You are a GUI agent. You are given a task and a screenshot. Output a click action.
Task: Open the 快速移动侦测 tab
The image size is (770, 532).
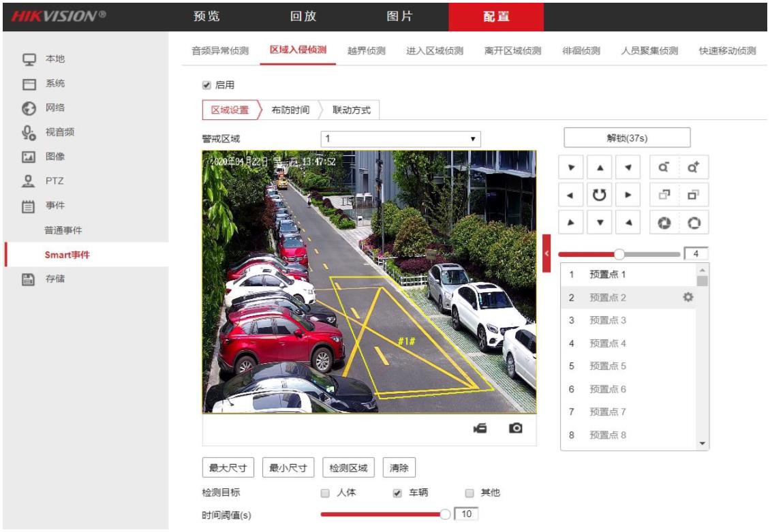click(728, 50)
